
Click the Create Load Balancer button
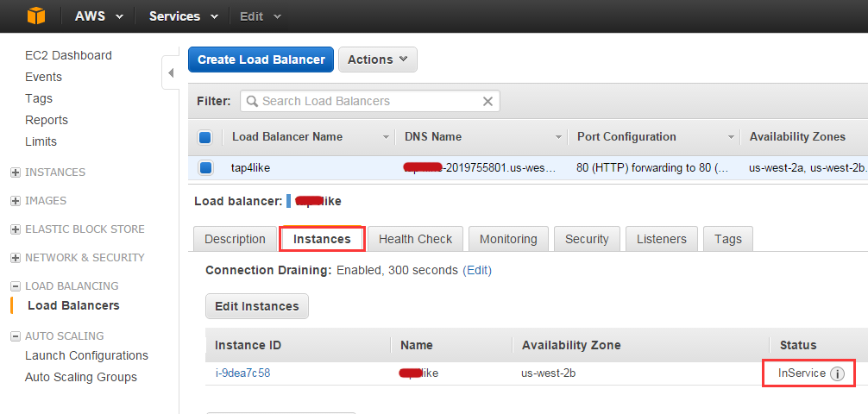coord(261,60)
